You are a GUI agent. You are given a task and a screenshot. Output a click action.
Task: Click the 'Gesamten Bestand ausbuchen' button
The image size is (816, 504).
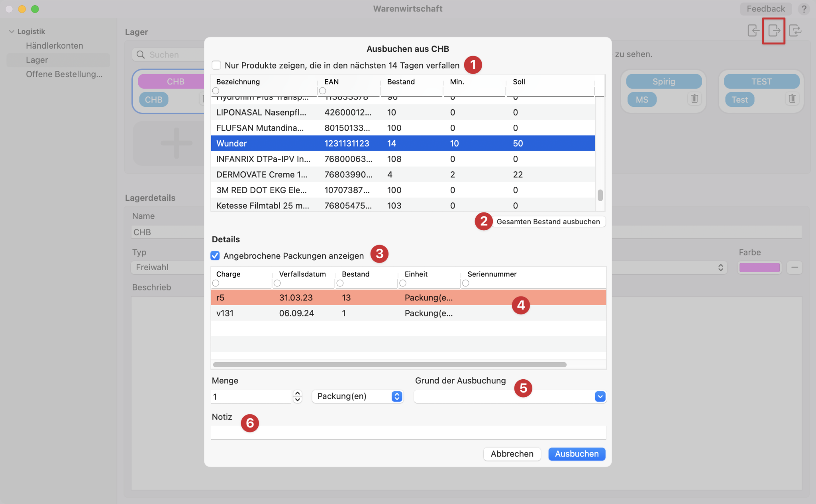point(548,221)
